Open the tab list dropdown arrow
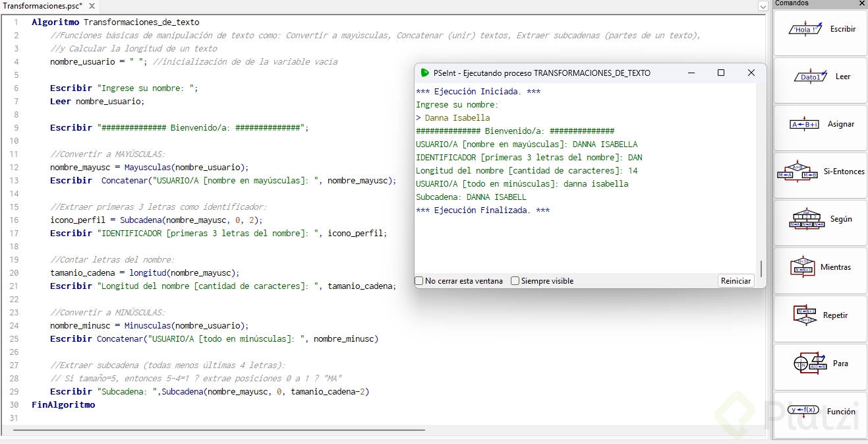Image resolution: width=868 pixels, height=444 pixels. click(763, 7)
